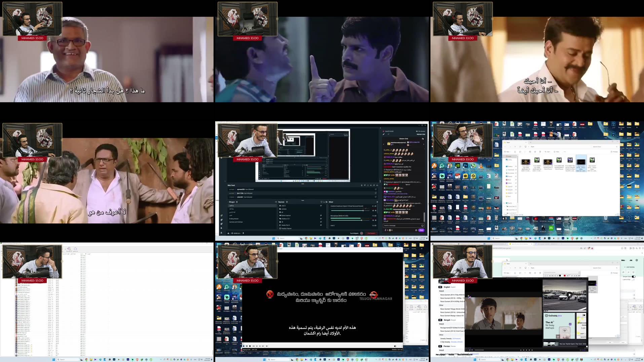Click seek bar in Telugu media player
The image size is (644, 362).
coord(322,343)
